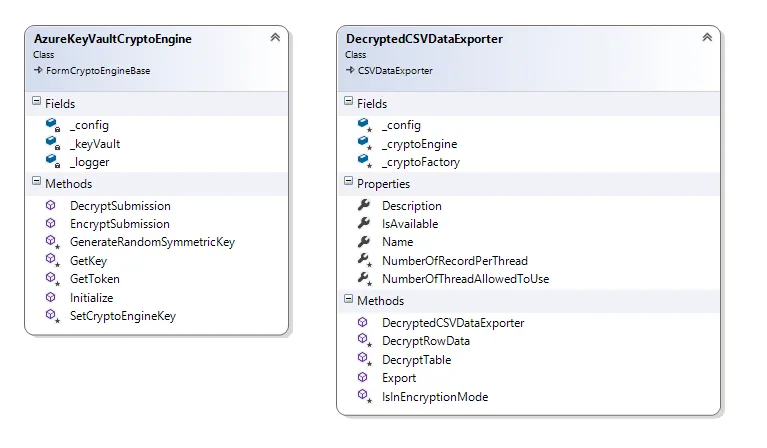Collapse Methods section in DecryptedCSVDataExporter
The image size is (767, 448).
(348, 298)
